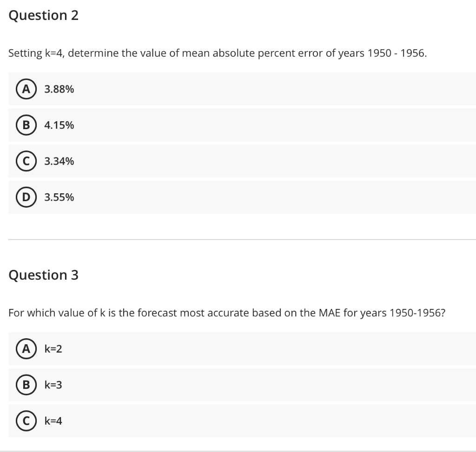Click the Question 2 heading
The width and height of the screenshot is (476, 452).
click(43, 15)
